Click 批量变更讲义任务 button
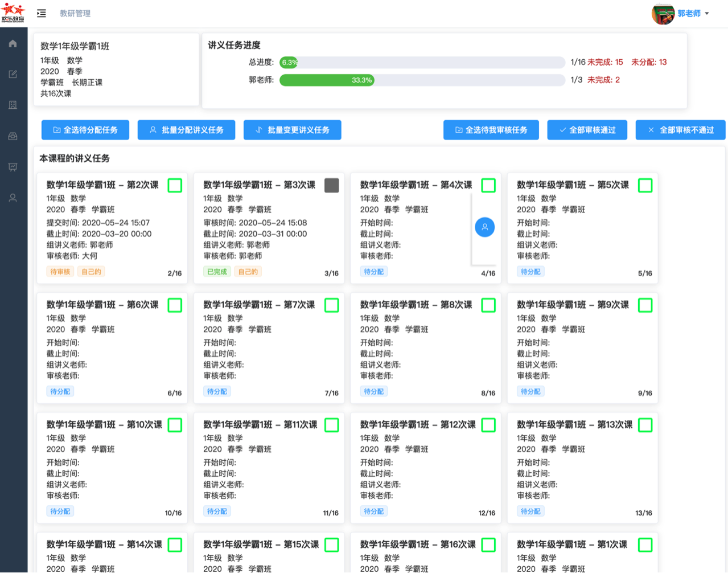This screenshot has width=728, height=573. point(293,130)
